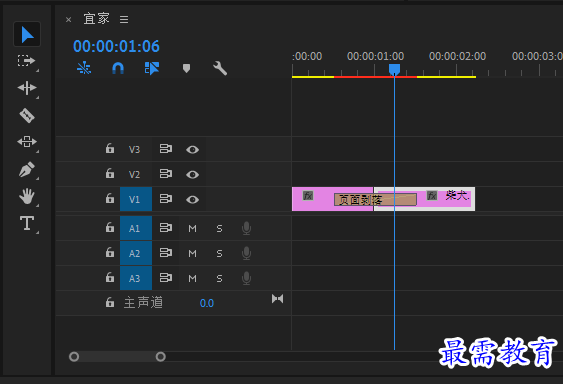563x384 pixels.
Task: Target track V3 label
Action: point(134,149)
